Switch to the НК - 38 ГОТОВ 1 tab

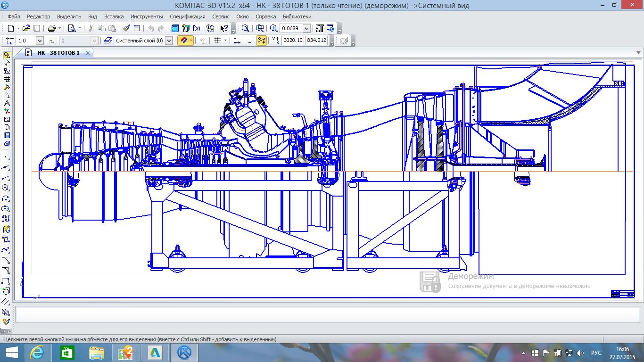coord(58,53)
